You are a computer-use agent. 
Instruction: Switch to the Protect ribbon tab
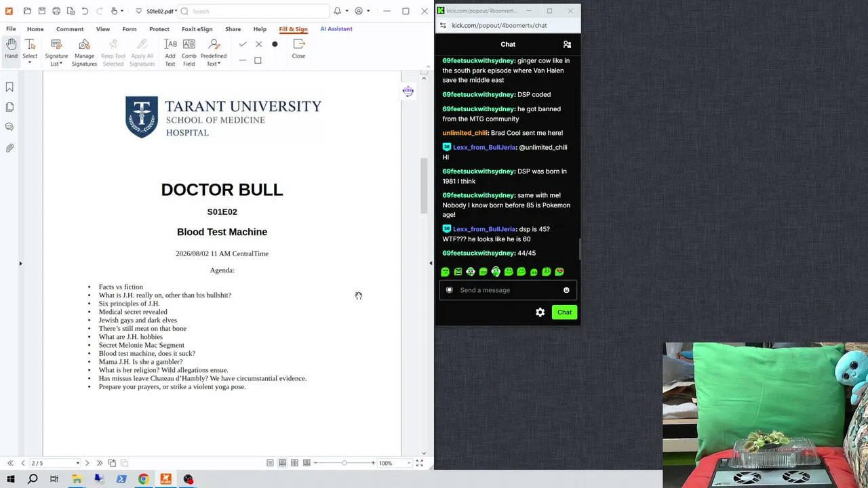point(159,29)
